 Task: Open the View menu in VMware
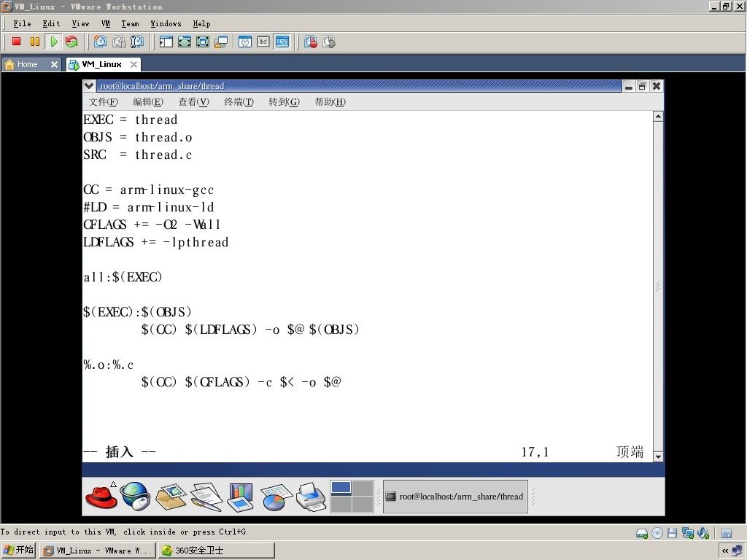coord(80,23)
